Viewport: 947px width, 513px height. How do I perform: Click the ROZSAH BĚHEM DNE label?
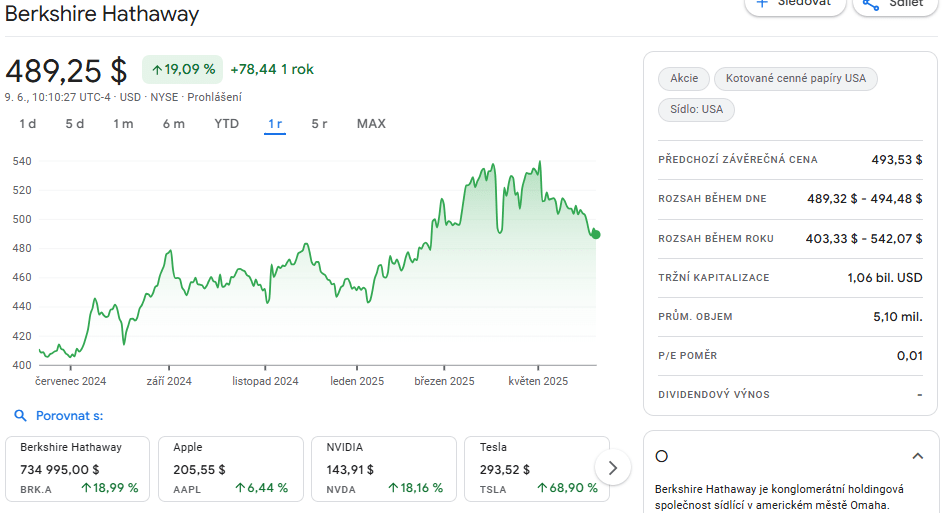[x=712, y=199]
